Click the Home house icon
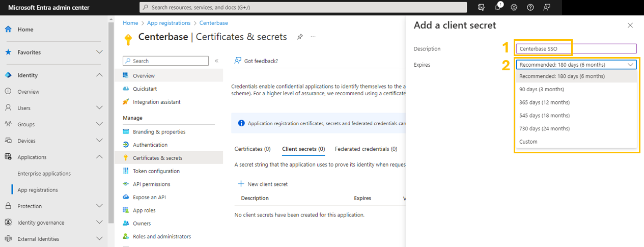Viewport: 644px width, 247px height. pyautogui.click(x=8, y=29)
